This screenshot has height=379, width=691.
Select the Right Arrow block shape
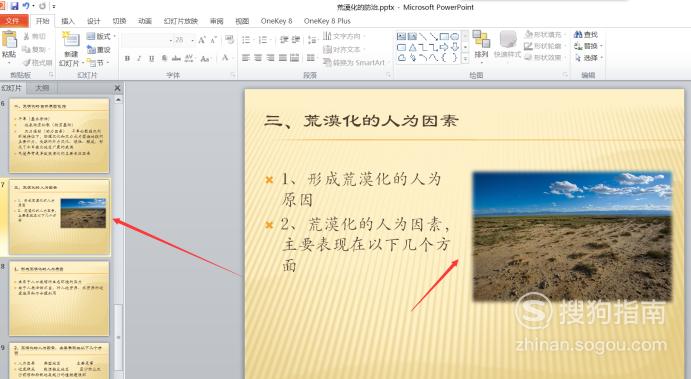click(x=444, y=47)
